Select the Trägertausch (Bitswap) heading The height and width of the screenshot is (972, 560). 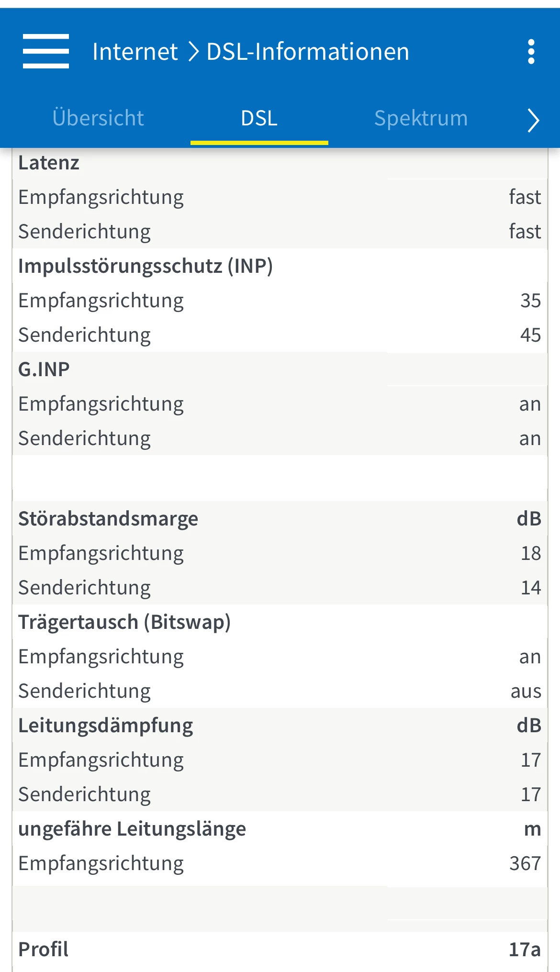pos(124,622)
